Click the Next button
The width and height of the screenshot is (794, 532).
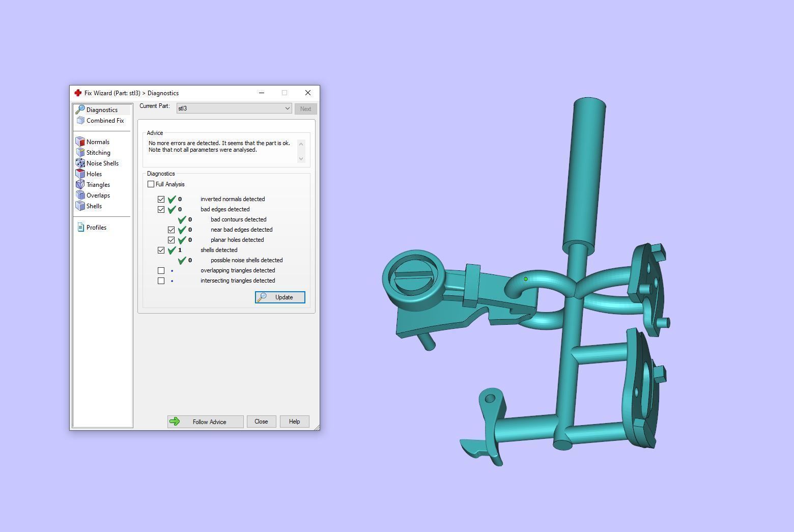[305, 109]
